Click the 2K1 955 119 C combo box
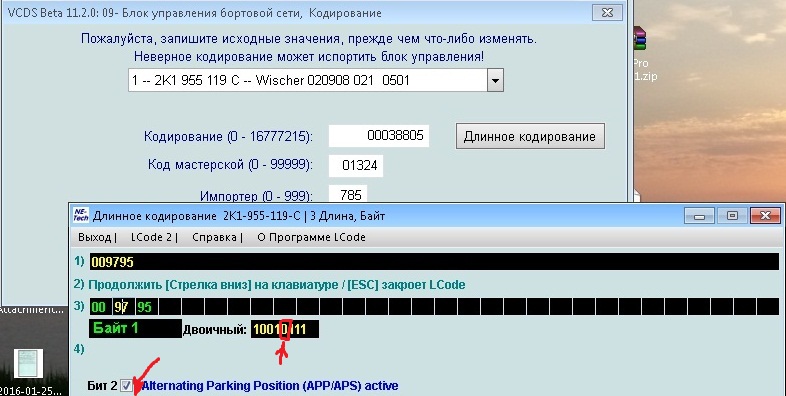 (316, 80)
